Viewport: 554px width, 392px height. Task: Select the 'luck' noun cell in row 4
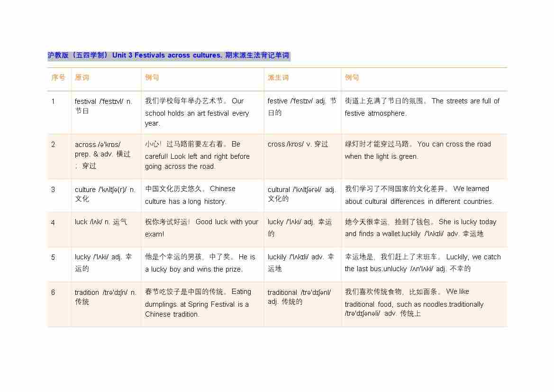coord(100,222)
